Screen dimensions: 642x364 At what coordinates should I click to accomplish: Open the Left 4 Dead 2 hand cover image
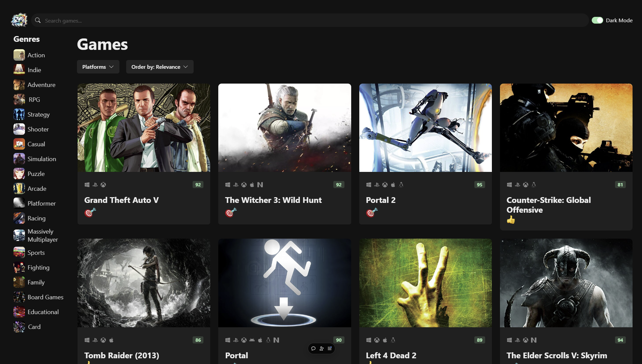(425, 283)
